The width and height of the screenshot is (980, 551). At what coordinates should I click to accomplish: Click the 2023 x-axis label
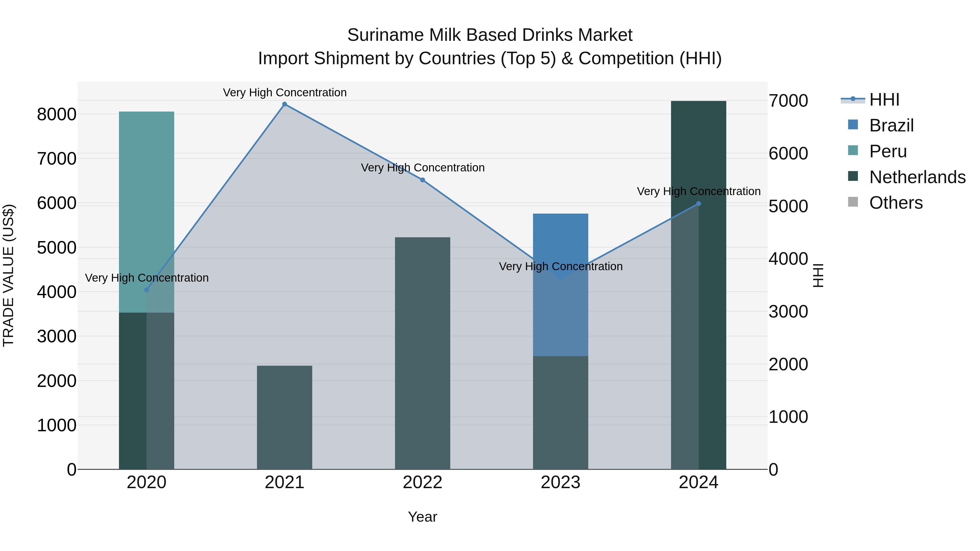click(561, 482)
